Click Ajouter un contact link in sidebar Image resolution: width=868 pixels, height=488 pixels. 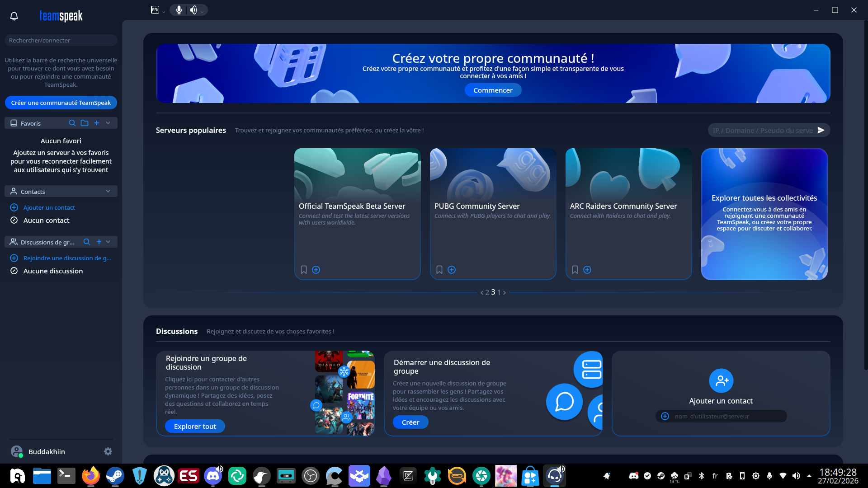click(x=49, y=207)
